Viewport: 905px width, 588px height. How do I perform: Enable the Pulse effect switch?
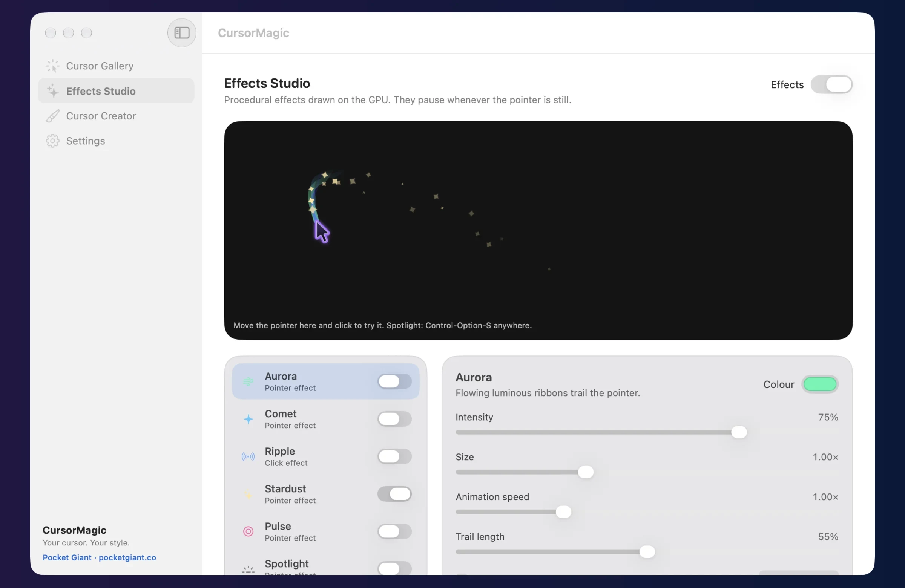pyautogui.click(x=394, y=531)
